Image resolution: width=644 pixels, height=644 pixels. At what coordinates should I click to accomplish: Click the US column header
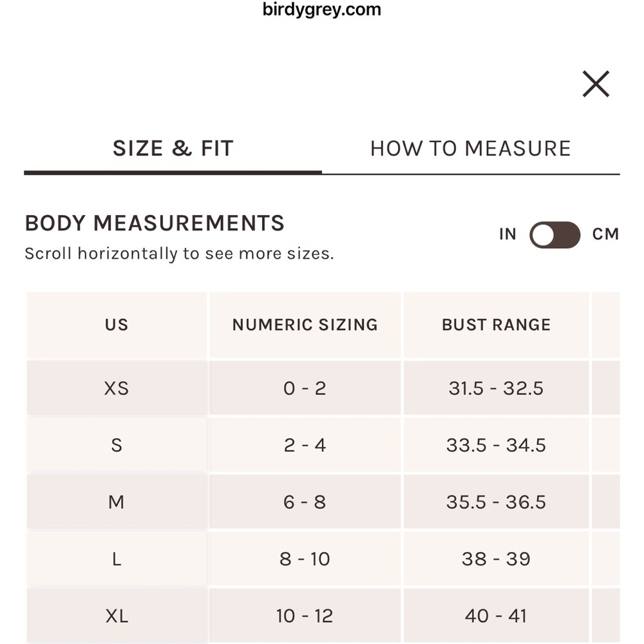click(x=117, y=325)
